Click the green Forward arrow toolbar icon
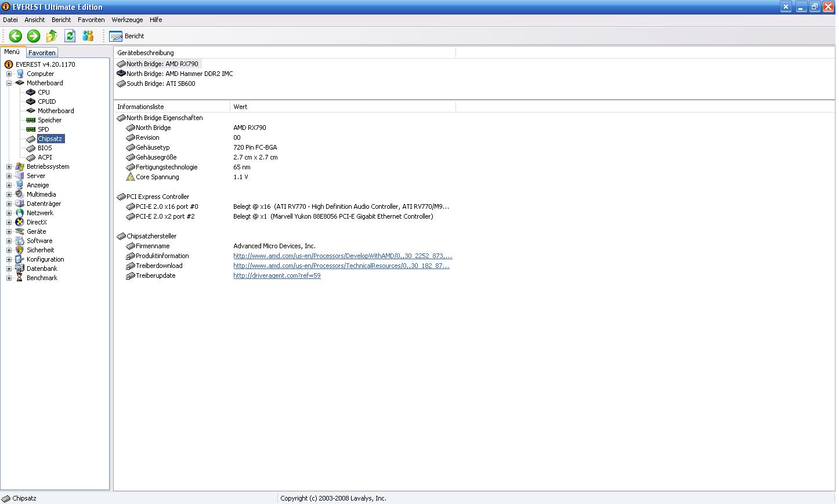This screenshot has height=504, width=839. (34, 36)
